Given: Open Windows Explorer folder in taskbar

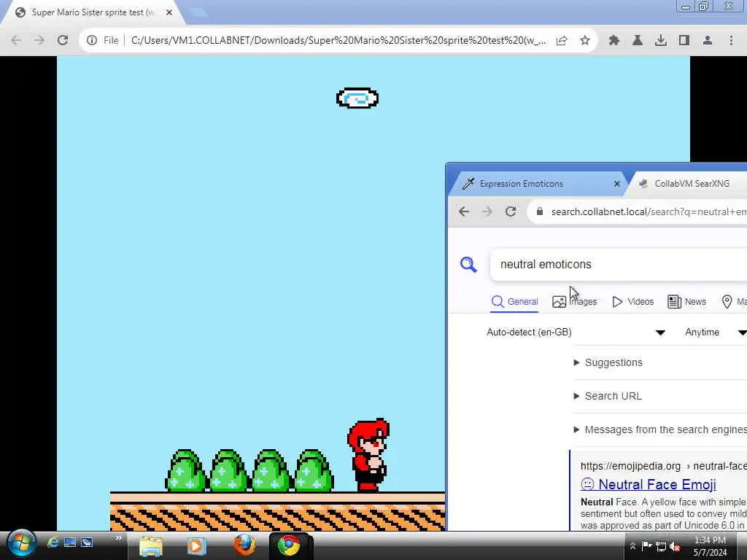Looking at the screenshot, I should pos(151,545).
